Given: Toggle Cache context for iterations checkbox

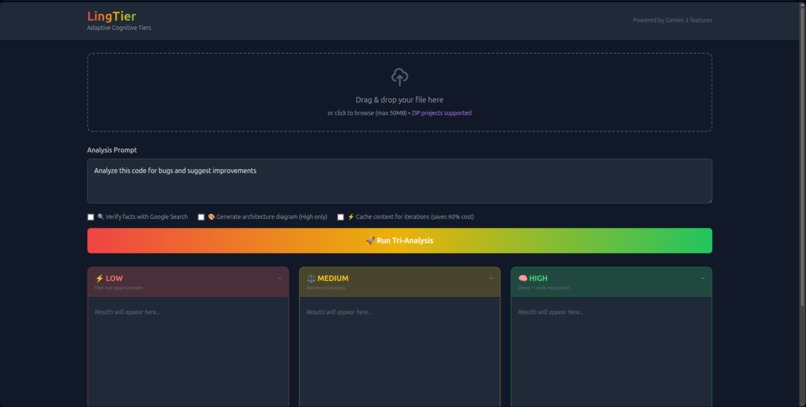Looking at the screenshot, I should [x=340, y=217].
